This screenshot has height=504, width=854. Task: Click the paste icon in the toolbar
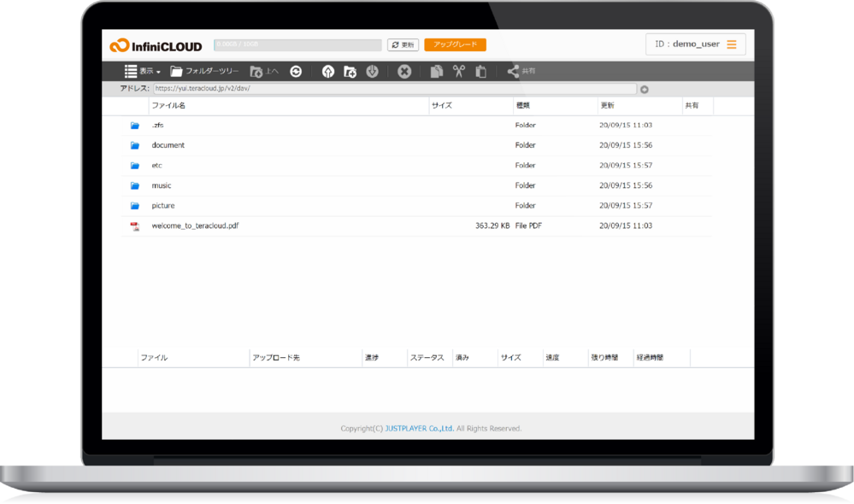click(480, 71)
